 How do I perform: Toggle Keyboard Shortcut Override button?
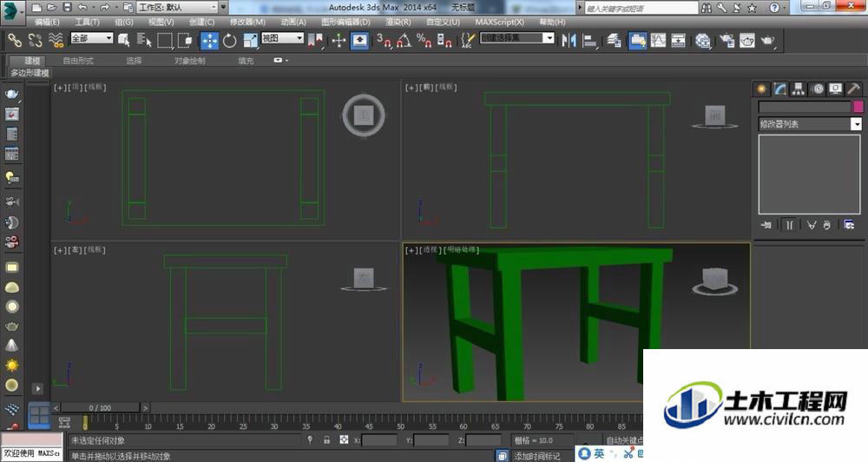click(x=360, y=40)
